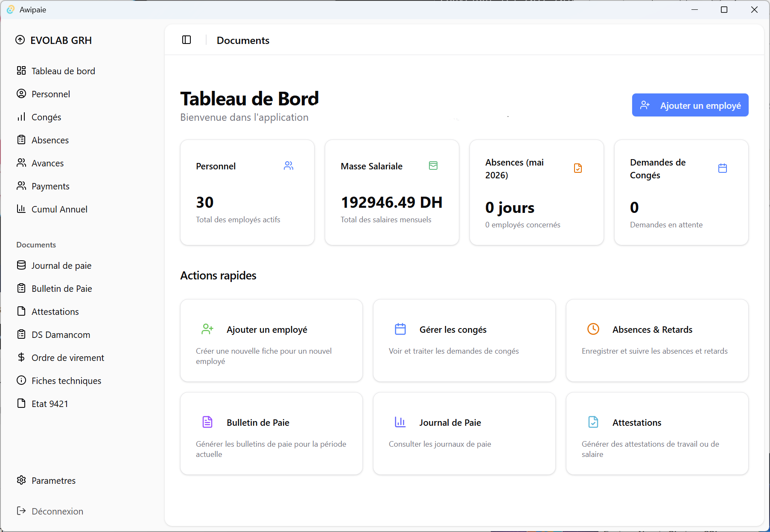Click the EVOLAB GRH title
770x532 pixels.
(61, 41)
